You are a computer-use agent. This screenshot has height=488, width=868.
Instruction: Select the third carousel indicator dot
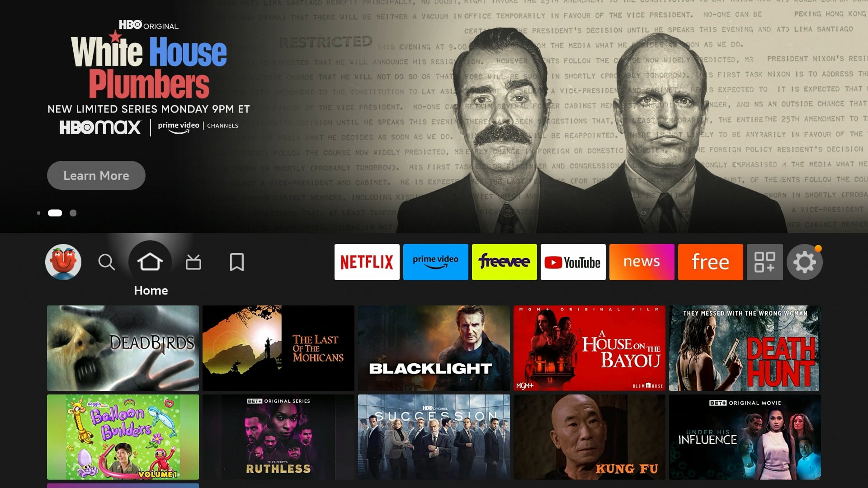(73, 213)
